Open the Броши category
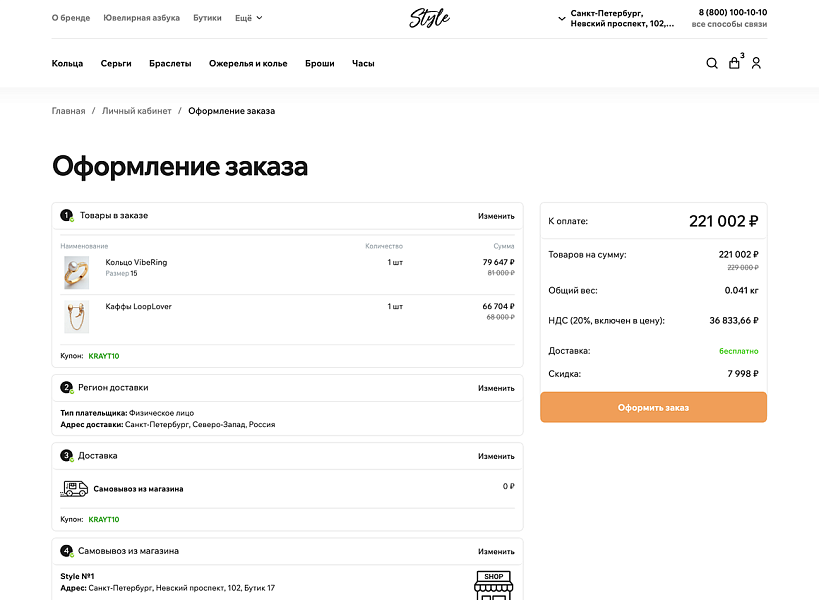819x600 pixels. pos(319,63)
